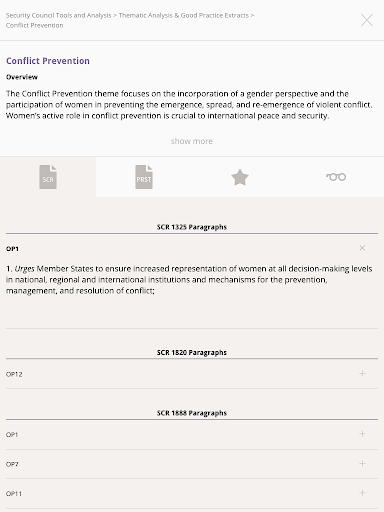Screen dimensions: 384x512
Task: Open Thematic Analysis & Good Practice Extracts breadcrumb
Action: tap(184, 15)
